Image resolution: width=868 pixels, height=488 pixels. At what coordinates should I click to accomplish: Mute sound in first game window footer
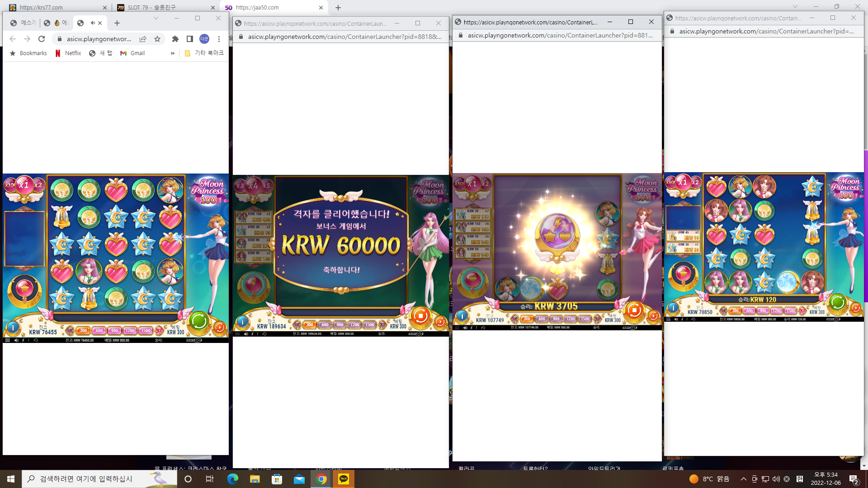click(x=16, y=340)
